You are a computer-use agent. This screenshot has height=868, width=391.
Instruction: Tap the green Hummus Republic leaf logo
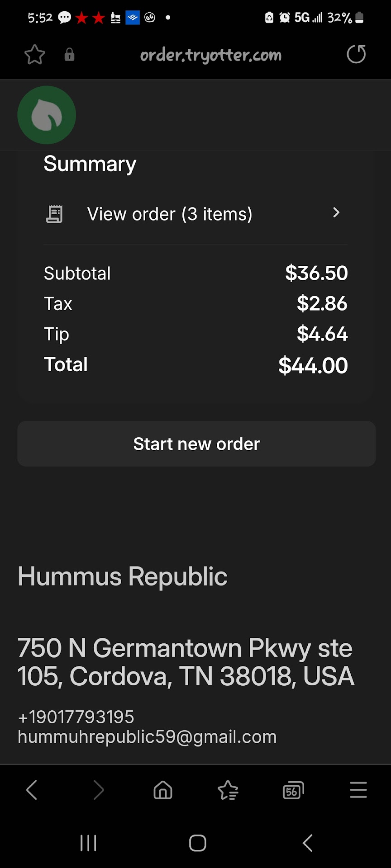click(47, 115)
